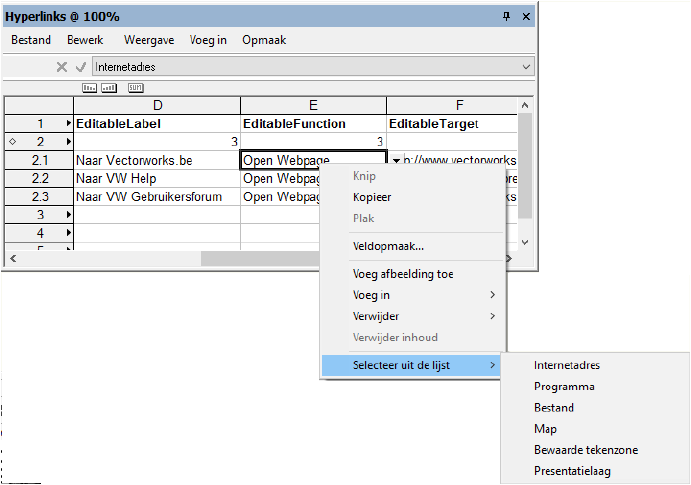Click the first sort icon above column D
Viewport: 691px width, 485px height.
point(89,88)
